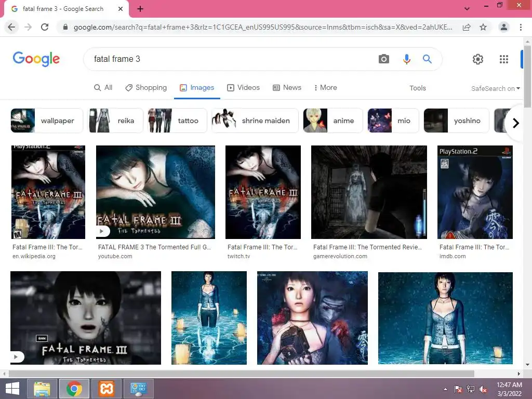
Task: Open the youtube.com Tormented Full Game thumbnail
Action: pos(155,192)
